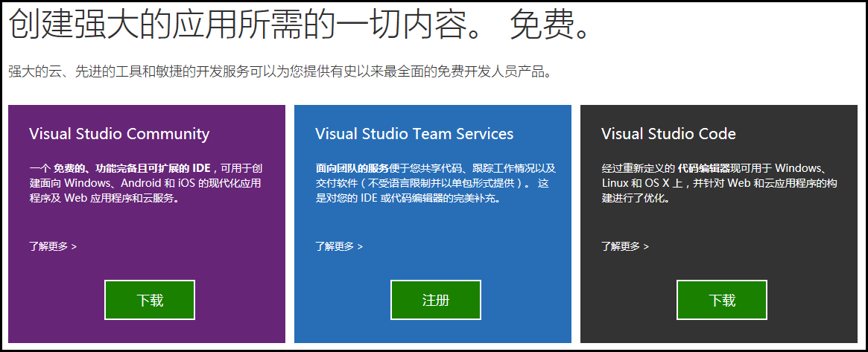Click 注册 button for Team Services

pyautogui.click(x=436, y=300)
